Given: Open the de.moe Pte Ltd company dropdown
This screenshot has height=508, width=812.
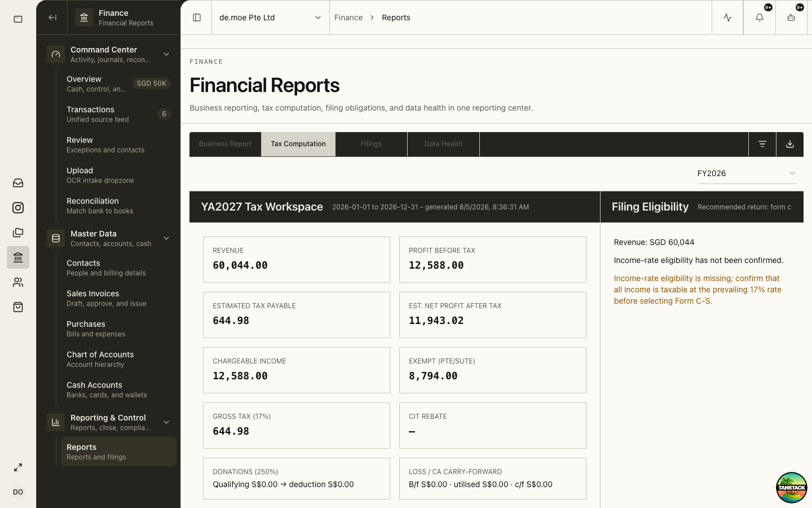Looking at the screenshot, I should [x=271, y=17].
